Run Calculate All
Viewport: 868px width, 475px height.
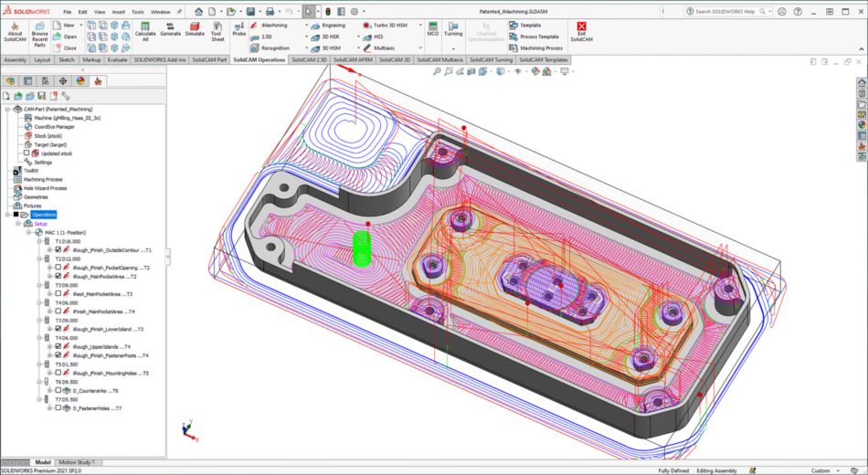tap(145, 32)
